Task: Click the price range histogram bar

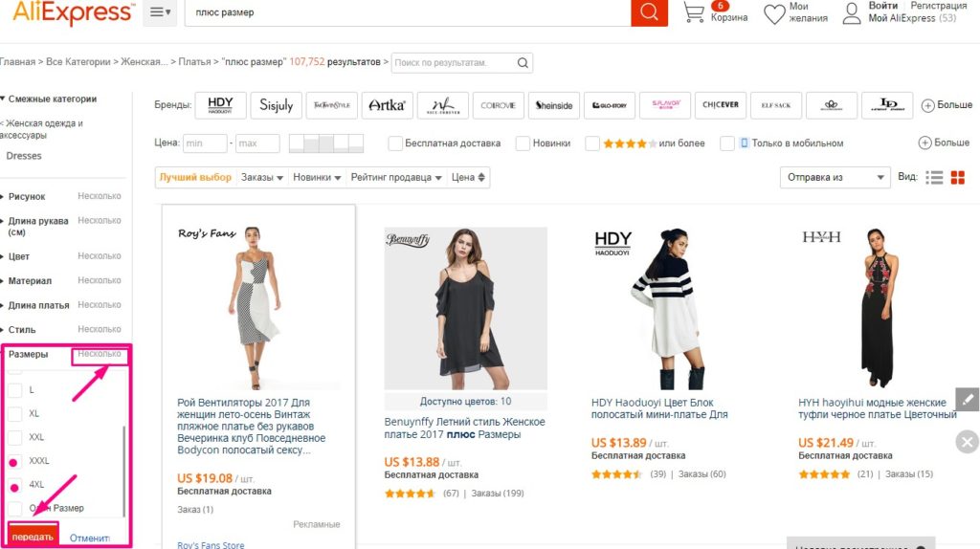Action: 326,143
